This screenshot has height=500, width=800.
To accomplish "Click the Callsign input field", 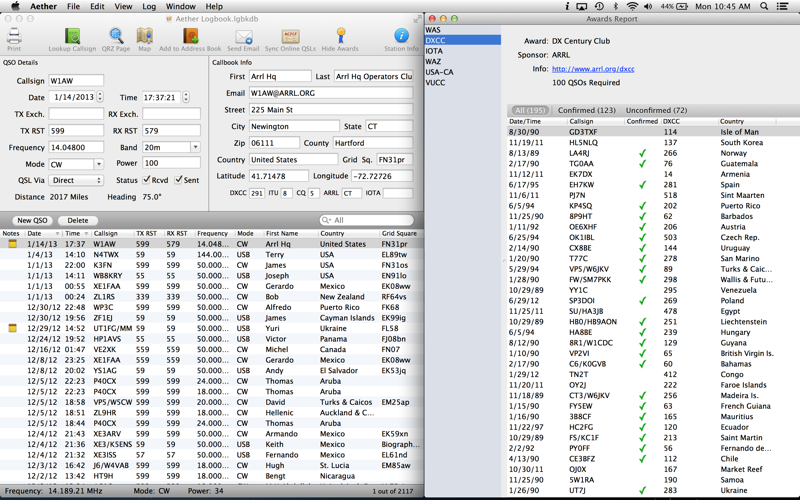I will pos(76,80).
